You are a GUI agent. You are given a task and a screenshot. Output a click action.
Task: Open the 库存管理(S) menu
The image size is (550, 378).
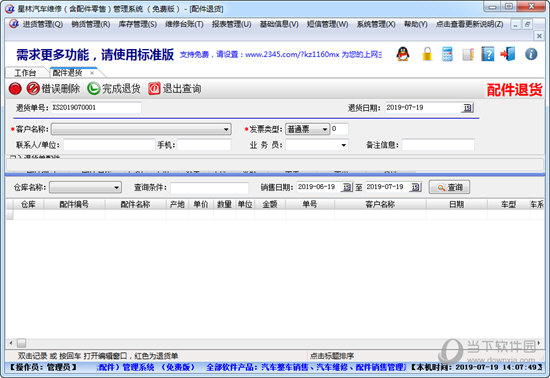click(x=138, y=24)
